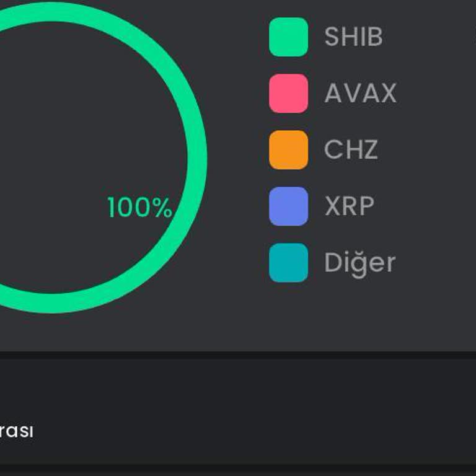Image resolution: width=476 pixels, height=476 pixels.
Task: Click the green SHIB legend swatch
Action: point(288,37)
